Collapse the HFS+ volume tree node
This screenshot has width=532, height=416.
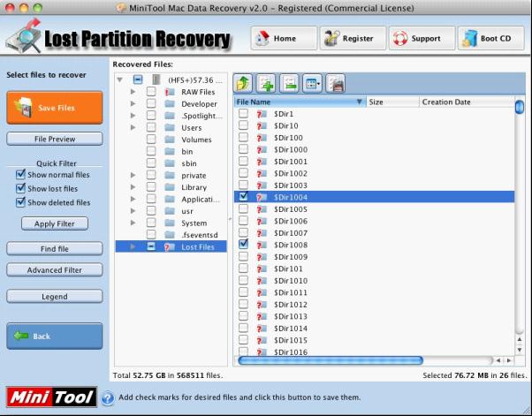click(120, 80)
